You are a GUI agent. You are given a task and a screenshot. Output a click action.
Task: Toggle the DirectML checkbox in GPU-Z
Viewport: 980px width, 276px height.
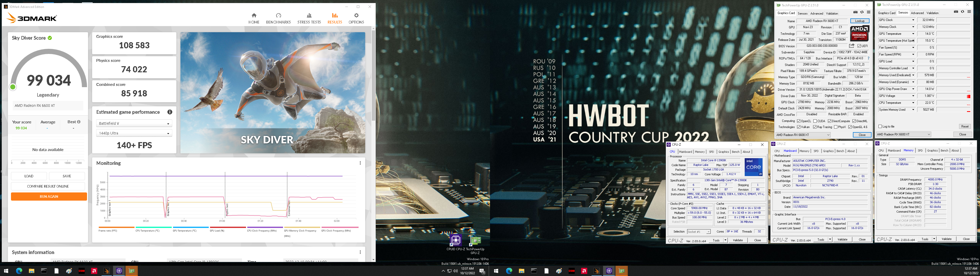[x=854, y=121]
